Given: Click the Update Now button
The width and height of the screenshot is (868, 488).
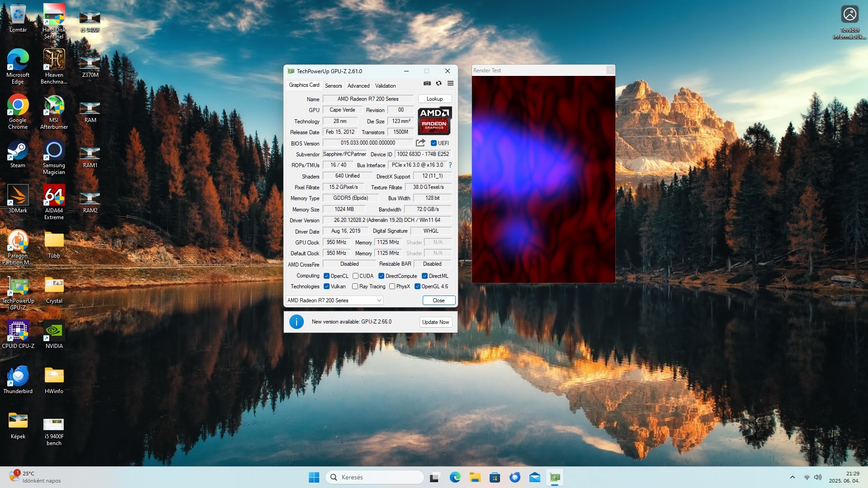Looking at the screenshot, I should coord(436,322).
